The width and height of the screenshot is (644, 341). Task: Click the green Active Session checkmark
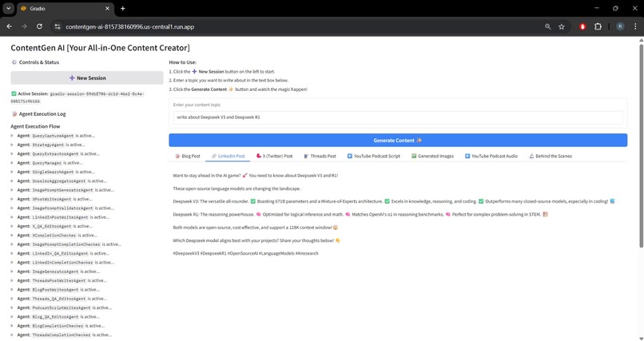[x=14, y=94]
